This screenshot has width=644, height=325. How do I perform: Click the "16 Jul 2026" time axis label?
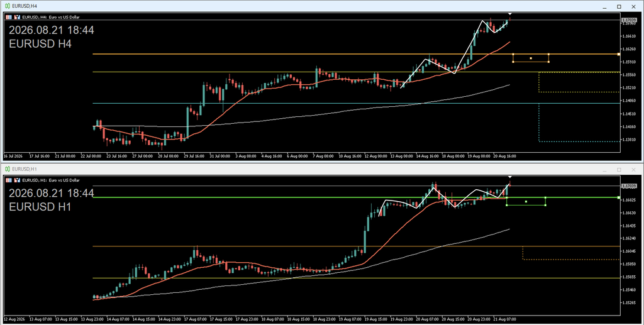coord(13,157)
